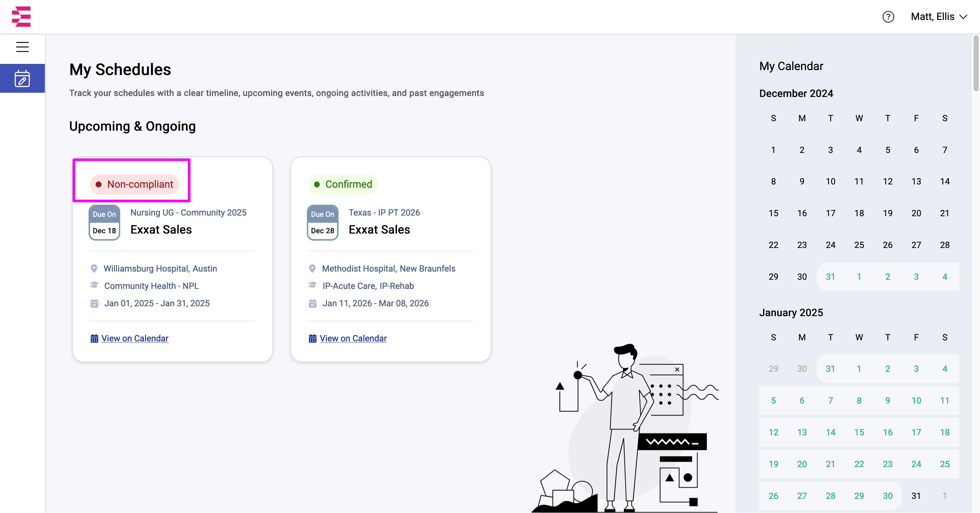
Task: Click the vertical scrollbar of the calendar panel
Action: pyautogui.click(x=976, y=63)
